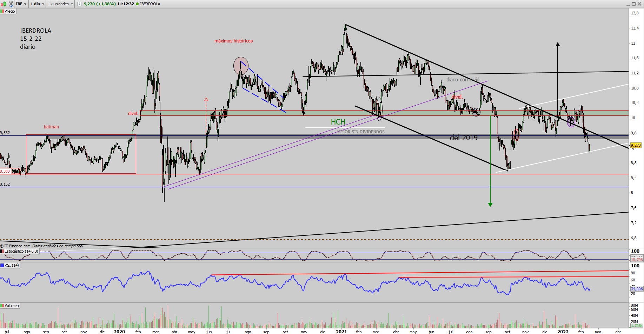Select the green HCH annotation
The width and height of the screenshot is (644, 334).
(338, 122)
